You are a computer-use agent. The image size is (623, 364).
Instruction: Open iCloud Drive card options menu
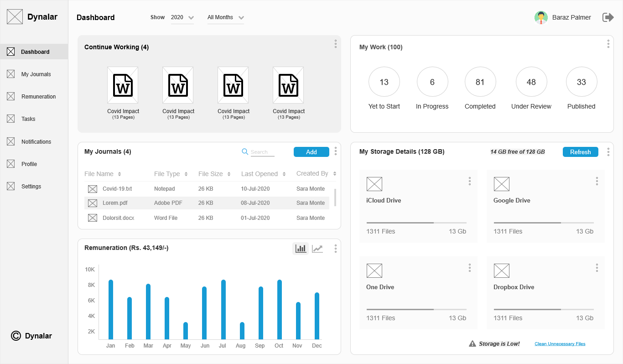coord(469,182)
